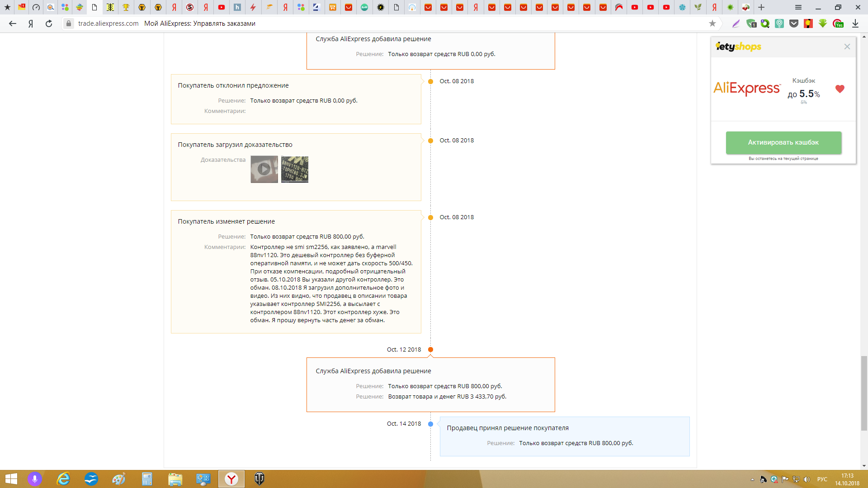Open a new tab with plus icon
868x488 pixels.
click(761, 7)
